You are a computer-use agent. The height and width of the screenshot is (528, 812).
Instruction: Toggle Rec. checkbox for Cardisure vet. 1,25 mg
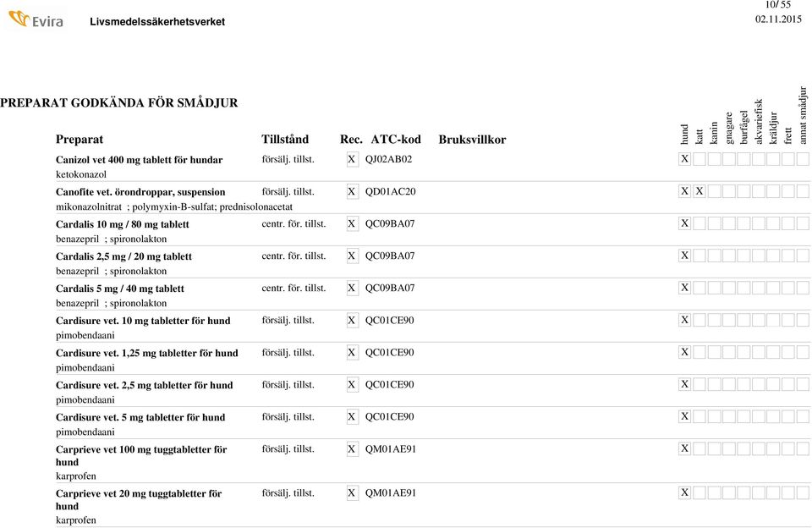pos(352,352)
